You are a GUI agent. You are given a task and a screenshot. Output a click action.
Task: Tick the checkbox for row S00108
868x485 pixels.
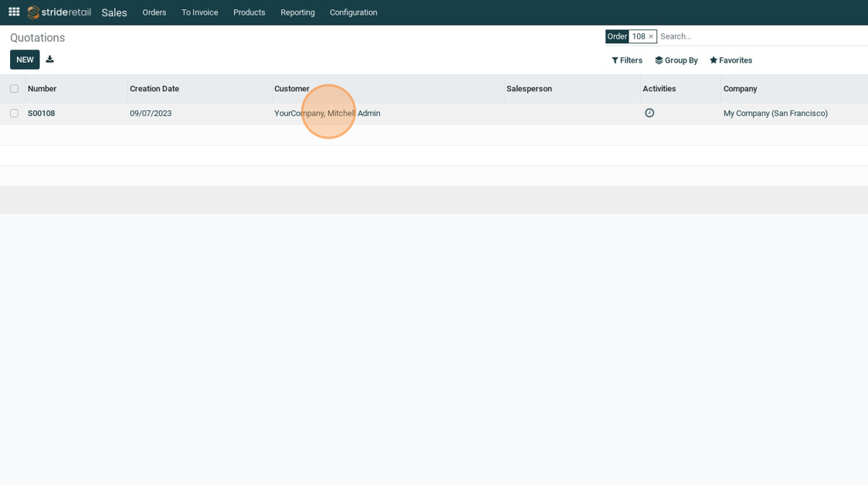[15, 113]
